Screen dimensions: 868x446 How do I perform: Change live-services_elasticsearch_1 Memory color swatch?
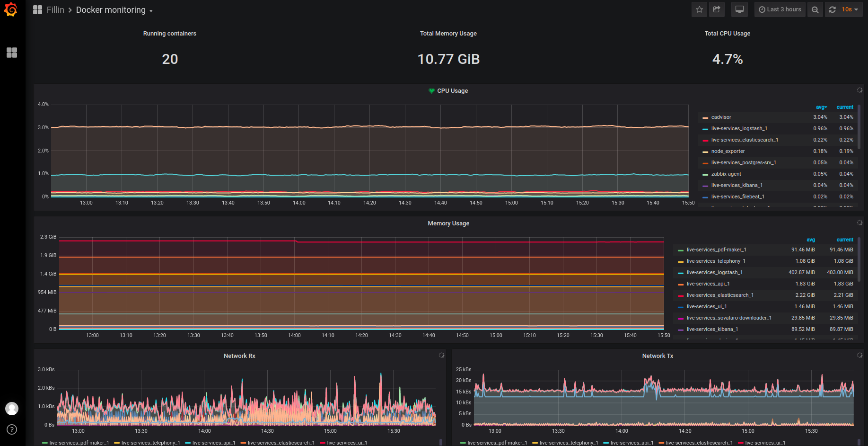tap(681, 295)
